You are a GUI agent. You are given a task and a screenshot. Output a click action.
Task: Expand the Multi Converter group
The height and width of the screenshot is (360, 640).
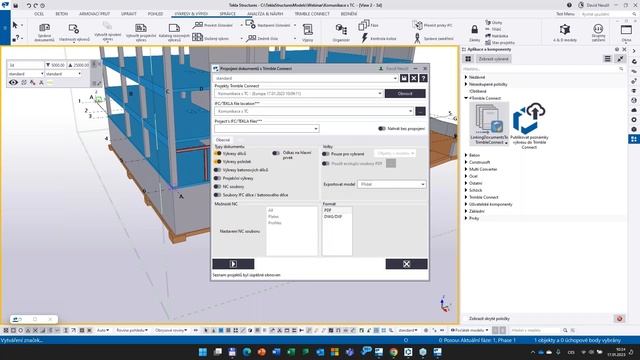(466, 169)
